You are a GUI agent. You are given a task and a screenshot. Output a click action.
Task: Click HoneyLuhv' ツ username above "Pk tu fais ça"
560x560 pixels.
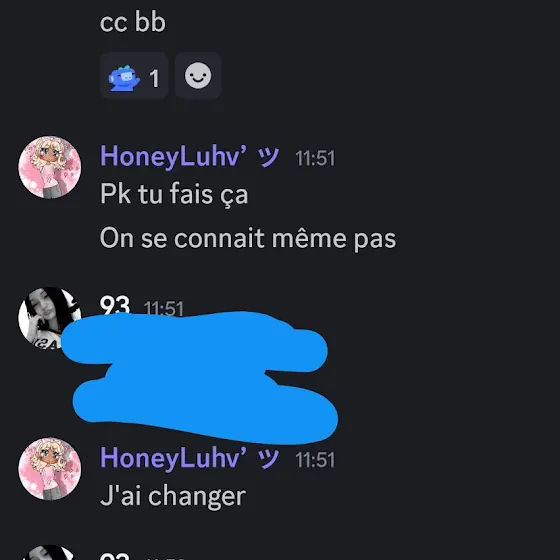[189, 156]
